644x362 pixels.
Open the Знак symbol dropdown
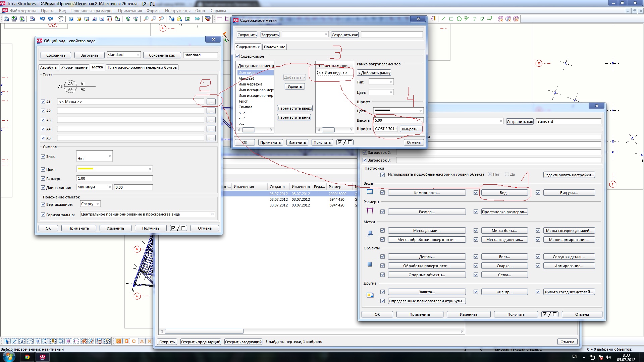(x=95, y=156)
